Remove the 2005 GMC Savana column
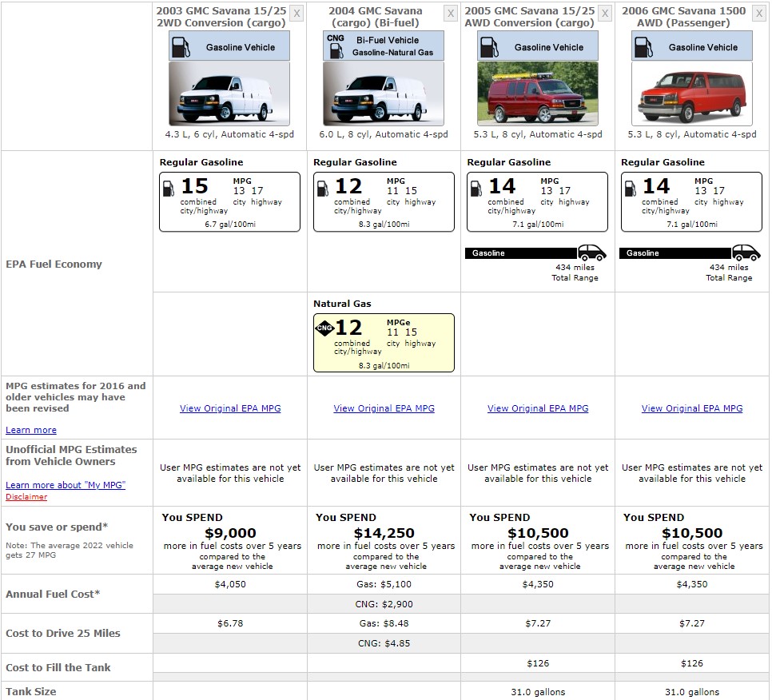The height and width of the screenshot is (700, 772). coord(605,14)
